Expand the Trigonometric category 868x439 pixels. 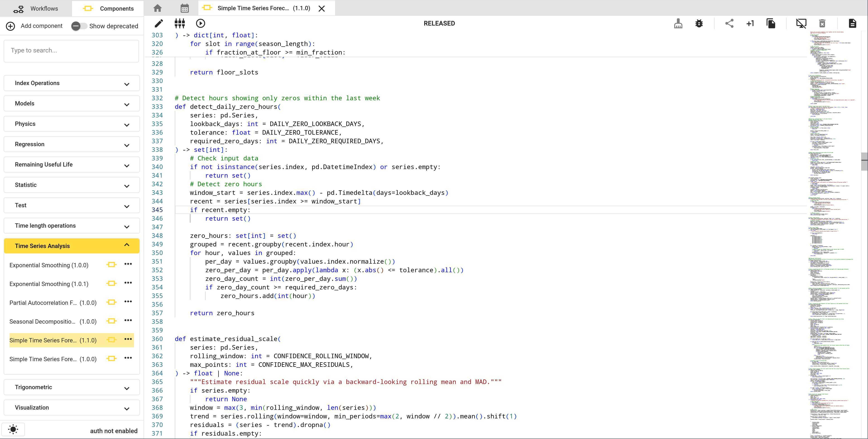(x=72, y=387)
